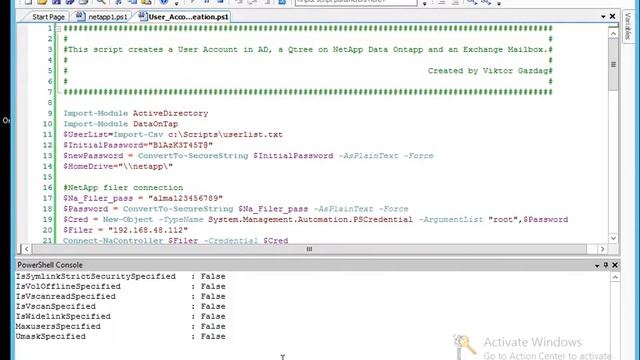Click 'UmaskSpecified' in console output
Viewport: 640px width, 360px height.
51,337
